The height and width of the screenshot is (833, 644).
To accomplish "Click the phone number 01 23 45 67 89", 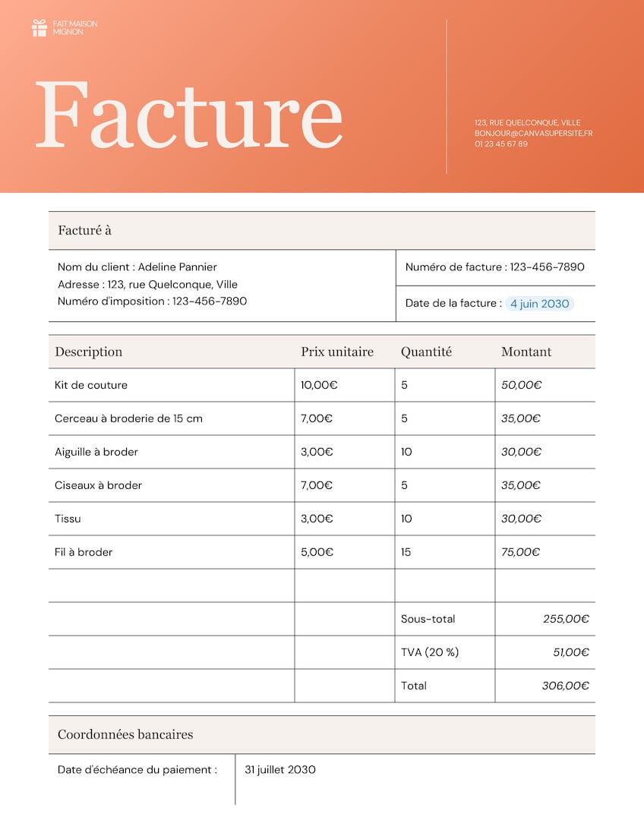I will click(x=501, y=144).
